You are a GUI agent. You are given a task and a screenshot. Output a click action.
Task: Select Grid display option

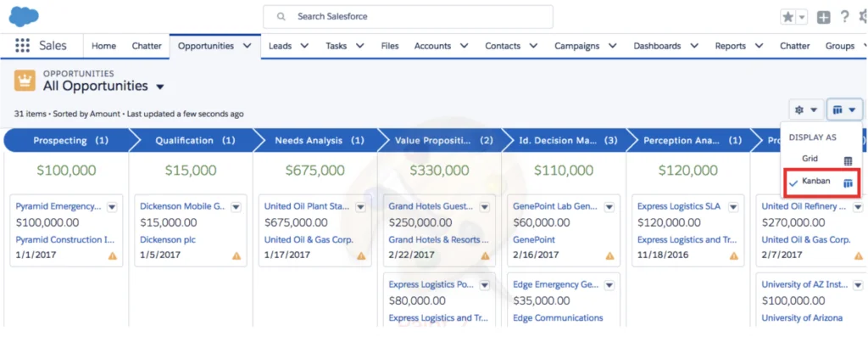pyautogui.click(x=821, y=159)
